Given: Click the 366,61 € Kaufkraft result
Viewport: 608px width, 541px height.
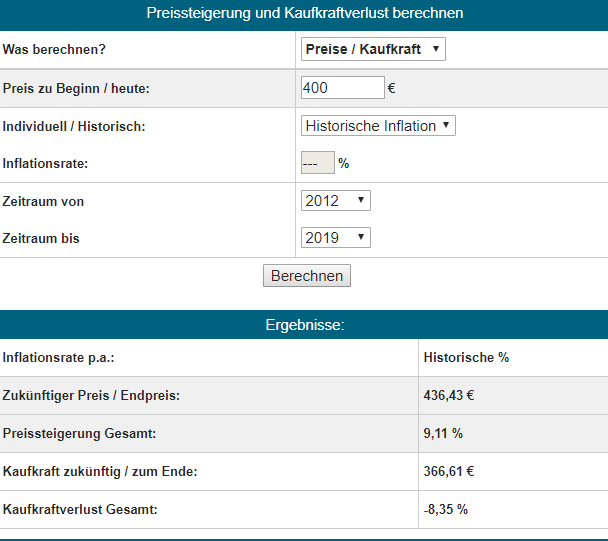Looking at the screenshot, I should [448, 472].
